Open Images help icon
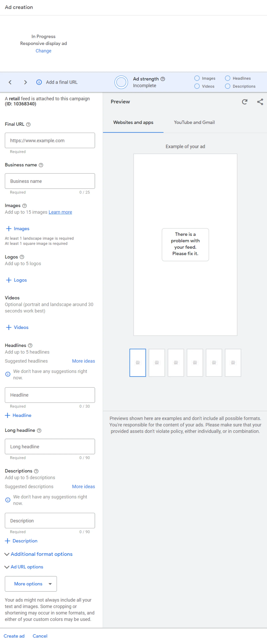267x644 pixels. [x=25, y=206]
